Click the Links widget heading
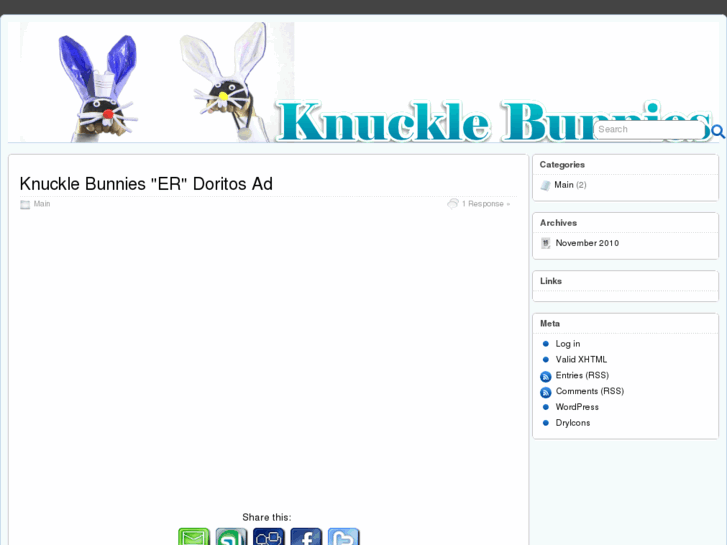Image resolution: width=727 pixels, height=545 pixels. [551, 281]
